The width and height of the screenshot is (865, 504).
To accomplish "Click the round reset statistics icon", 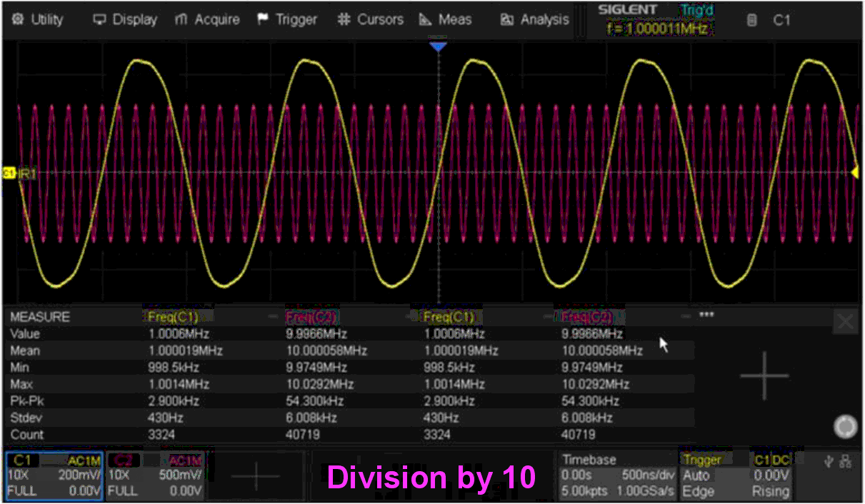I will click(845, 426).
